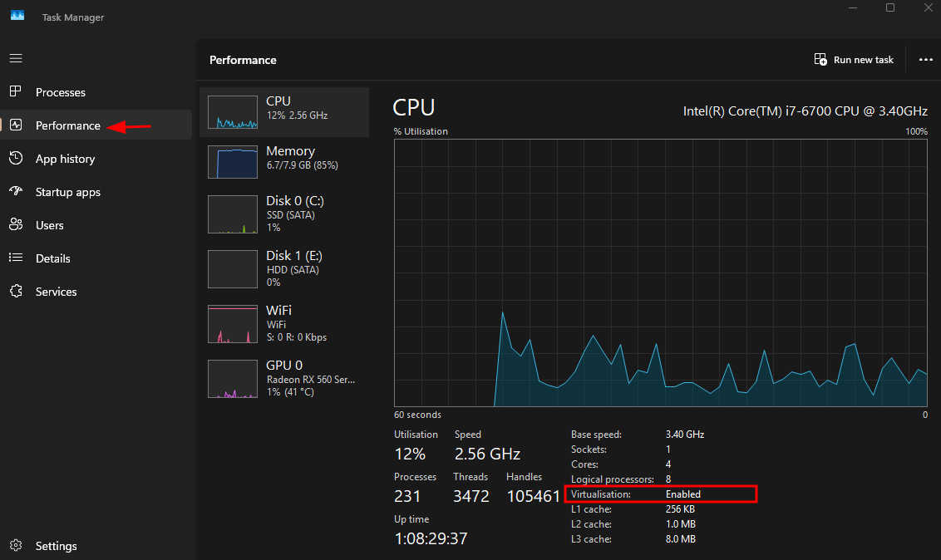Click the hamburger navigation menu icon
The width and height of the screenshot is (941, 560).
tap(16, 58)
